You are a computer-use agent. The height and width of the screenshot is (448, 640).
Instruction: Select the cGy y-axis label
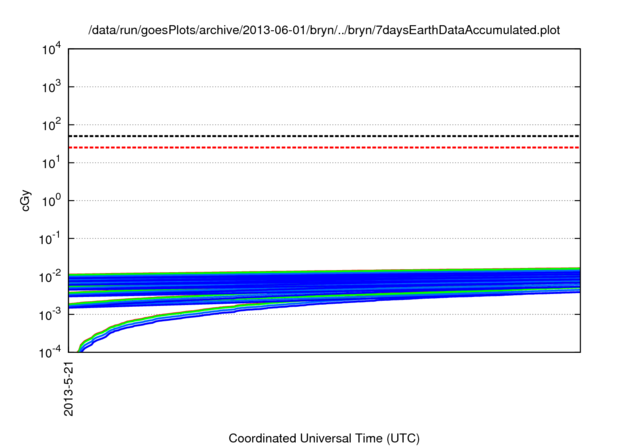tap(26, 200)
